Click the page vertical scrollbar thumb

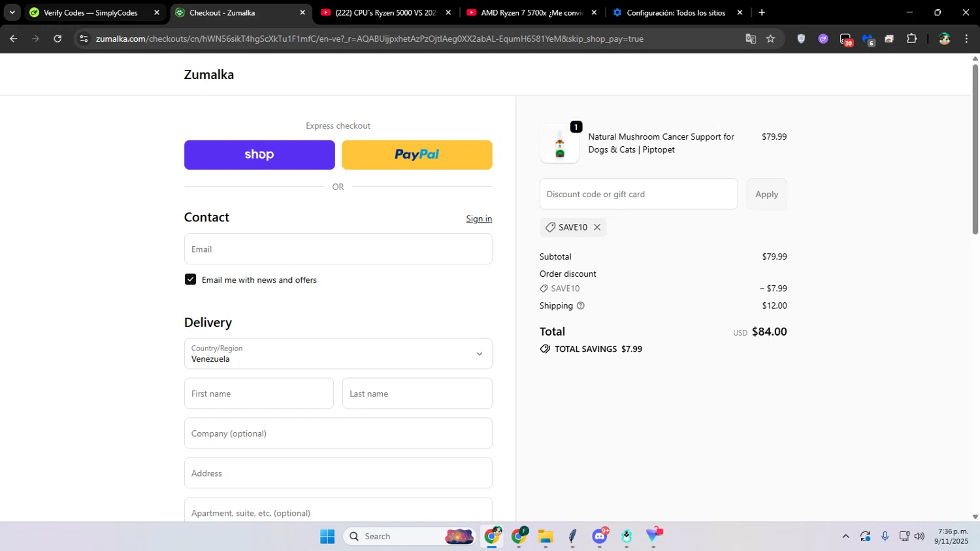[975, 149]
